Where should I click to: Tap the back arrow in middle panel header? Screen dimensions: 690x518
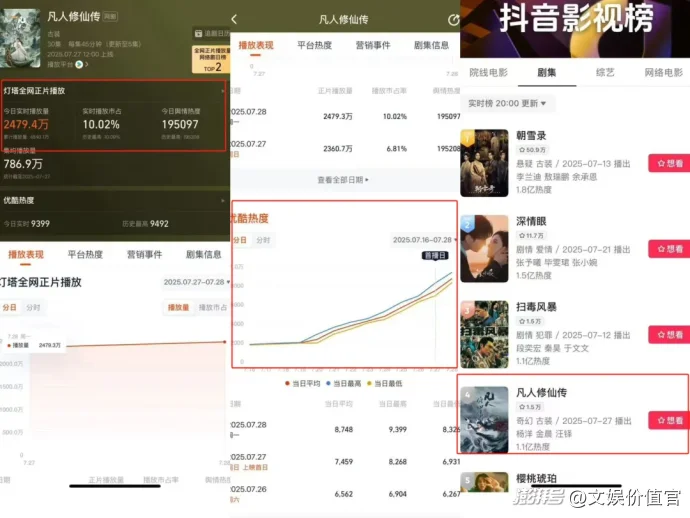click(234, 19)
